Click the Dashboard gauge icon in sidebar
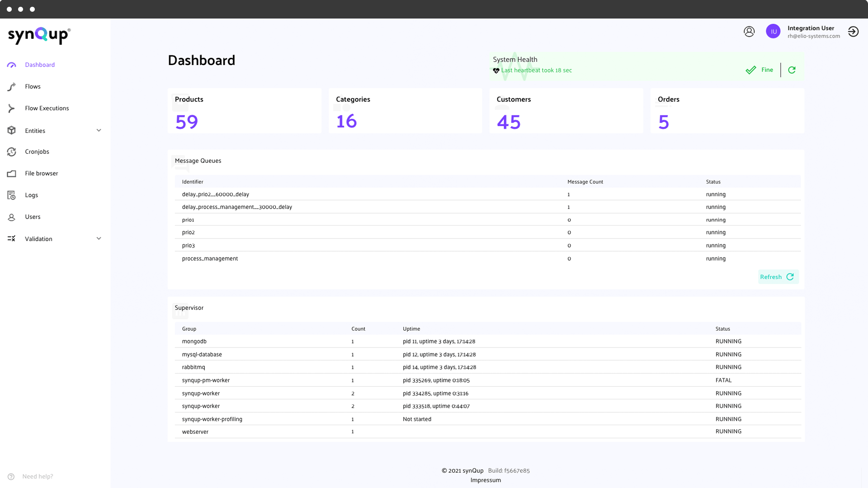 pyautogui.click(x=12, y=65)
